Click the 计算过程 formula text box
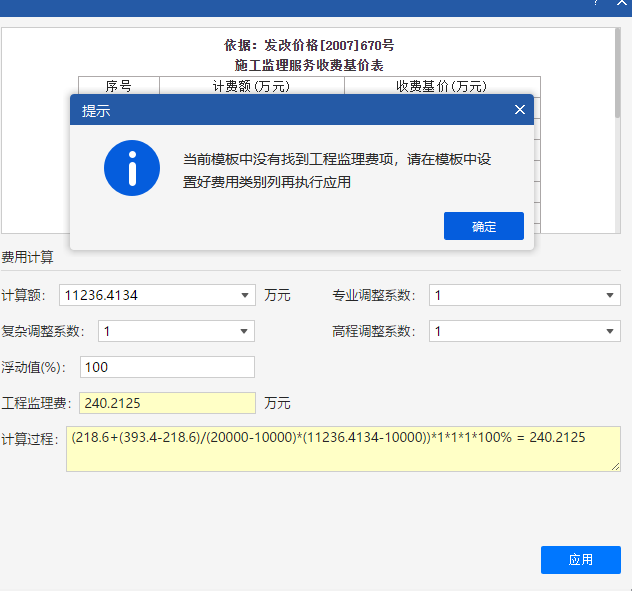Screen dimensions: 632x591 coord(343,449)
